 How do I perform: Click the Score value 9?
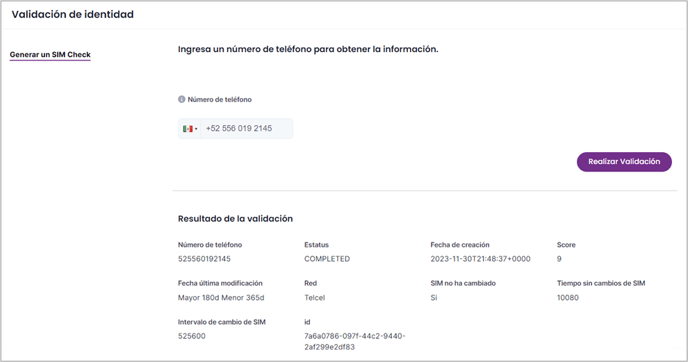click(559, 259)
